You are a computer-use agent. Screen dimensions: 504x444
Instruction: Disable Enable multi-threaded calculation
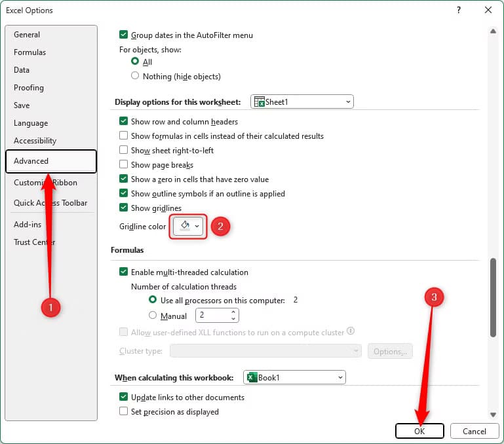click(x=123, y=272)
